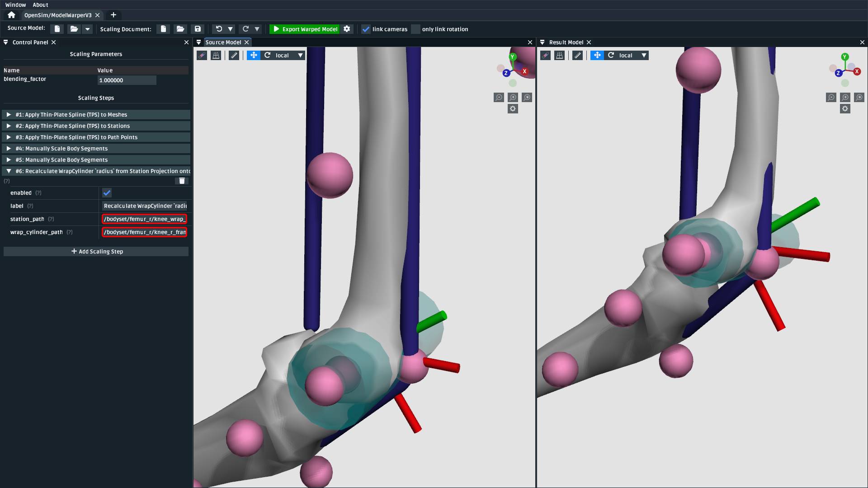Screen dimensions: 868x488
Task: Open the local dropdown in Source Model
Action: (300, 55)
